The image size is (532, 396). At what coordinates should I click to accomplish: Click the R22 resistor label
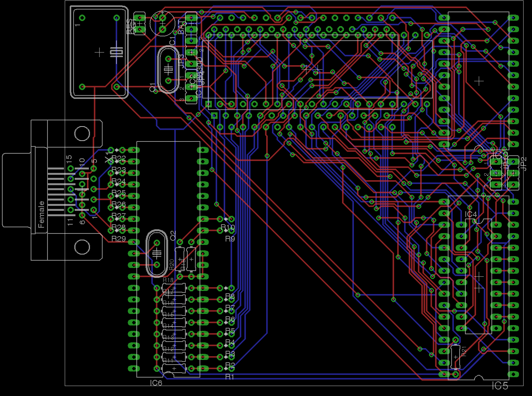coord(119,158)
